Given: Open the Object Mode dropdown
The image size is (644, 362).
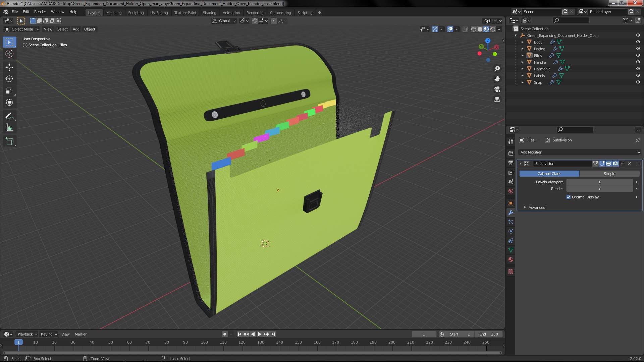Looking at the screenshot, I should pos(22,29).
